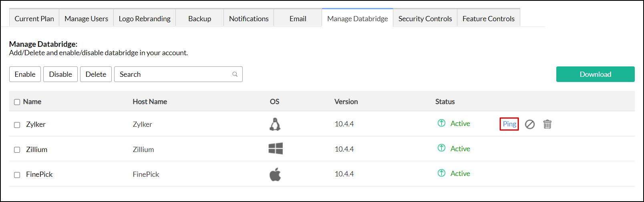Open the Security Controls tab

[425, 19]
